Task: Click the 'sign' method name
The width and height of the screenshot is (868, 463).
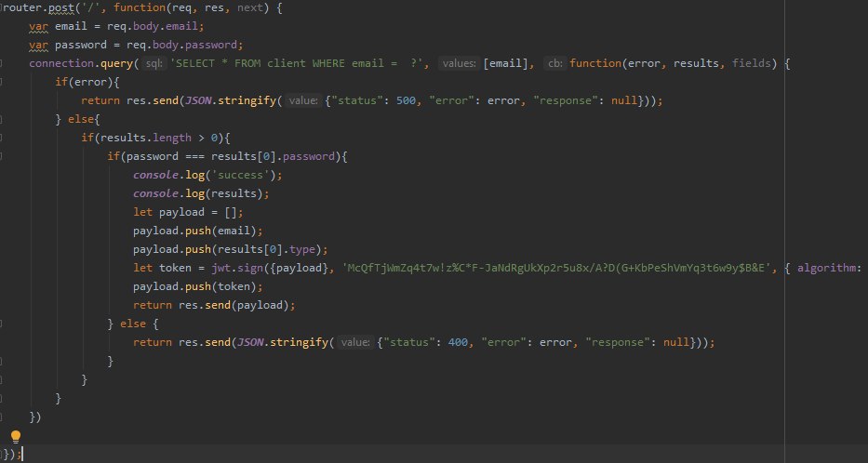Action: pyautogui.click(x=249, y=268)
